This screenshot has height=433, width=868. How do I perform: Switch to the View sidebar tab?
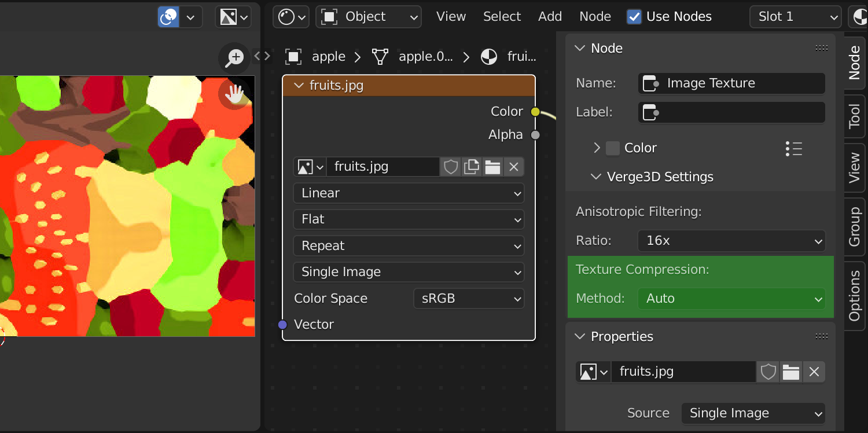pyautogui.click(x=855, y=168)
